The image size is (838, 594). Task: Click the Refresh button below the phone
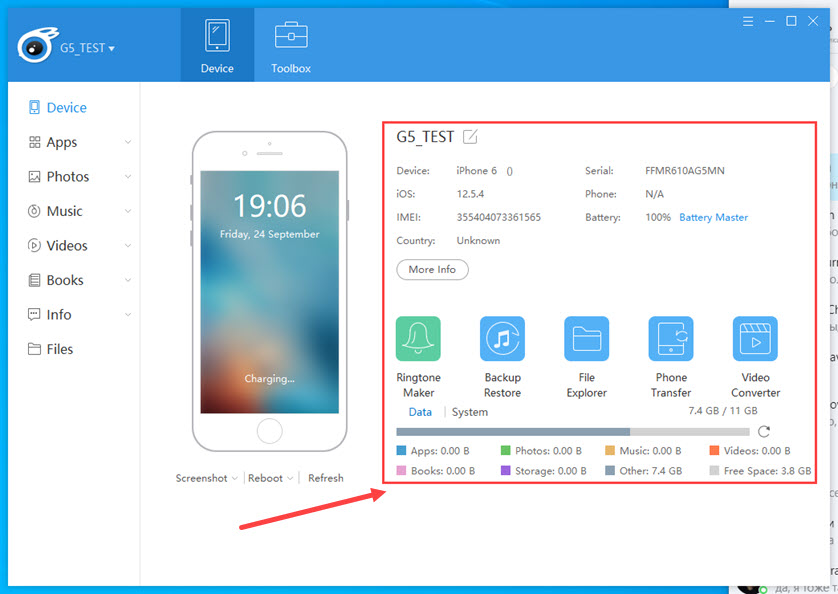pyautogui.click(x=326, y=478)
